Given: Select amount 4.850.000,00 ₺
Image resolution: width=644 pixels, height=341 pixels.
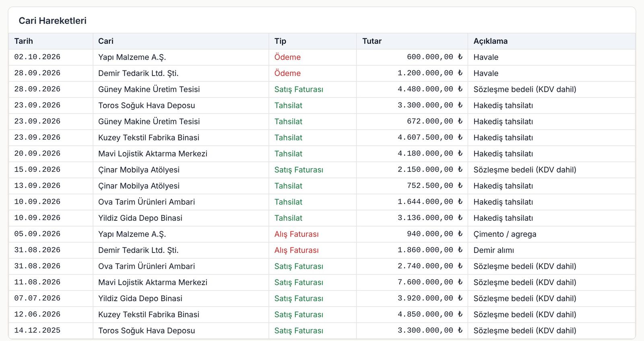Looking at the screenshot, I should [x=430, y=314].
